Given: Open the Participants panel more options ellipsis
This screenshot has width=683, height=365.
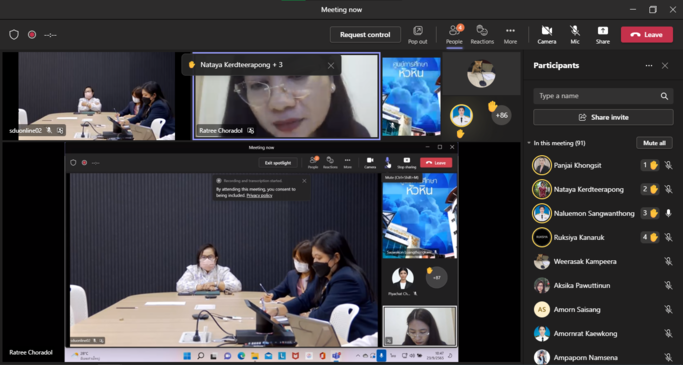Looking at the screenshot, I should pos(649,66).
